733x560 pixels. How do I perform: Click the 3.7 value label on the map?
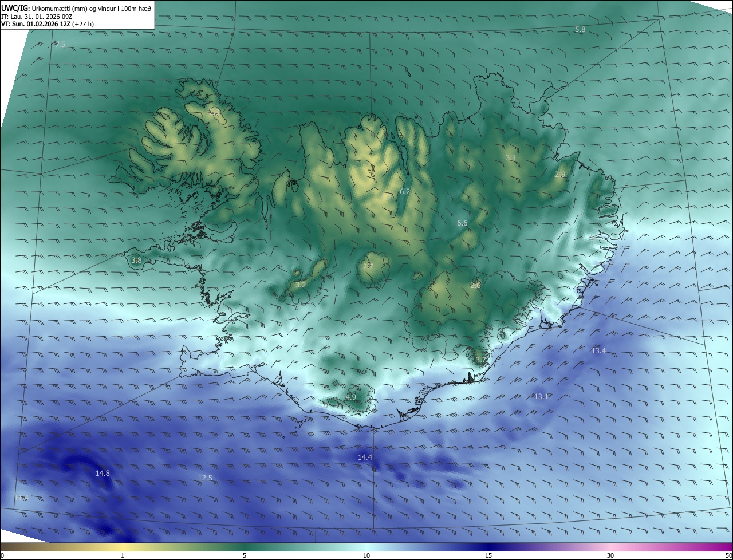480,360
